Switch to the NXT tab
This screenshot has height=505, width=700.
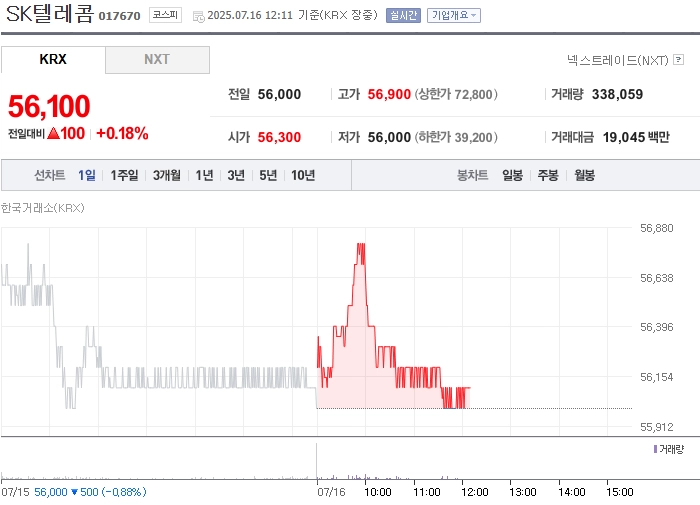coord(157,59)
